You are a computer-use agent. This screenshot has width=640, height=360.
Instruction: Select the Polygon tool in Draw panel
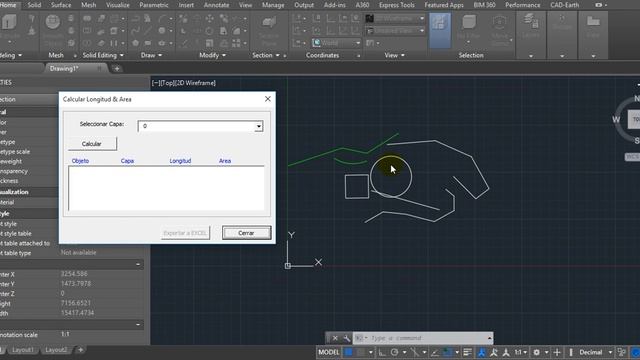136,43
